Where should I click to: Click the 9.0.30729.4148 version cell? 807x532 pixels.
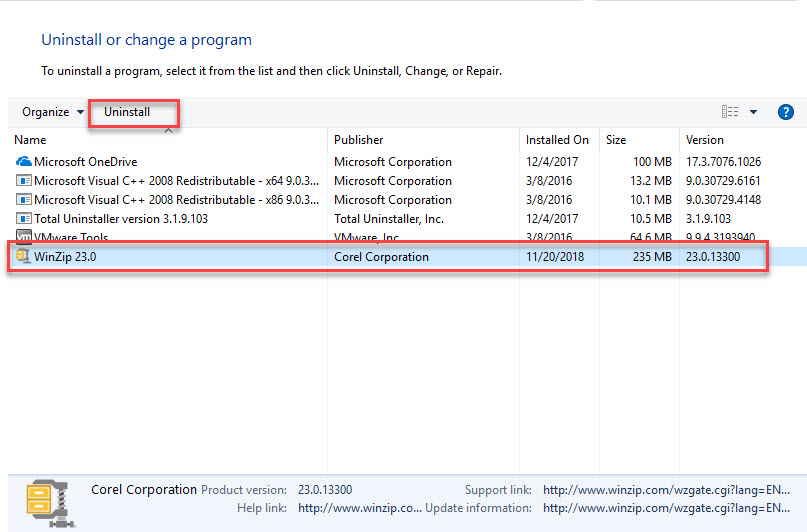[x=723, y=200]
